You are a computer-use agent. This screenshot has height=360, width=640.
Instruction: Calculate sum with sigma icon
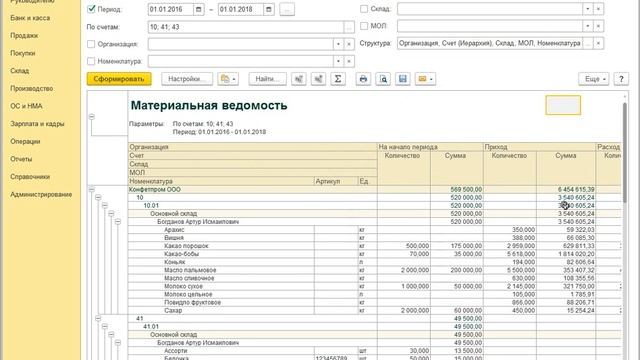tap(338, 79)
